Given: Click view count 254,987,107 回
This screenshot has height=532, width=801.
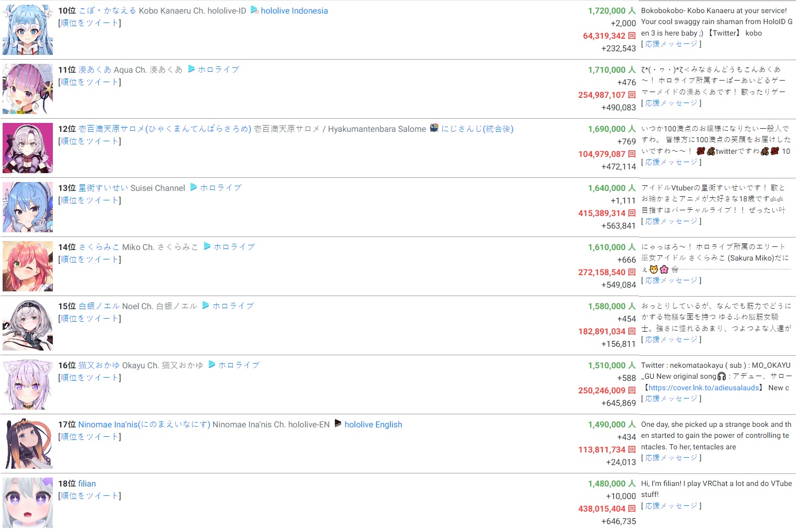Looking at the screenshot, I should [x=607, y=95].
